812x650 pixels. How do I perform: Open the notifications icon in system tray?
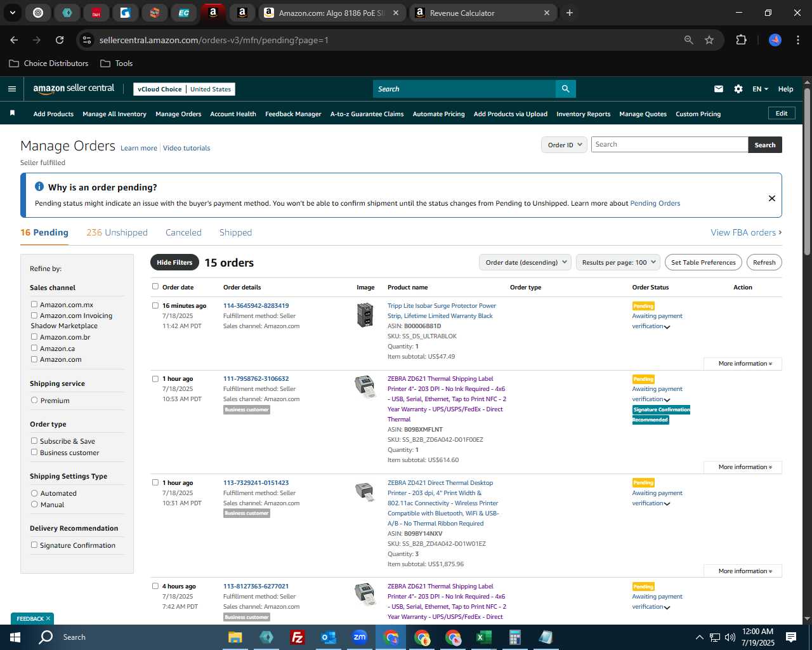[790, 637]
